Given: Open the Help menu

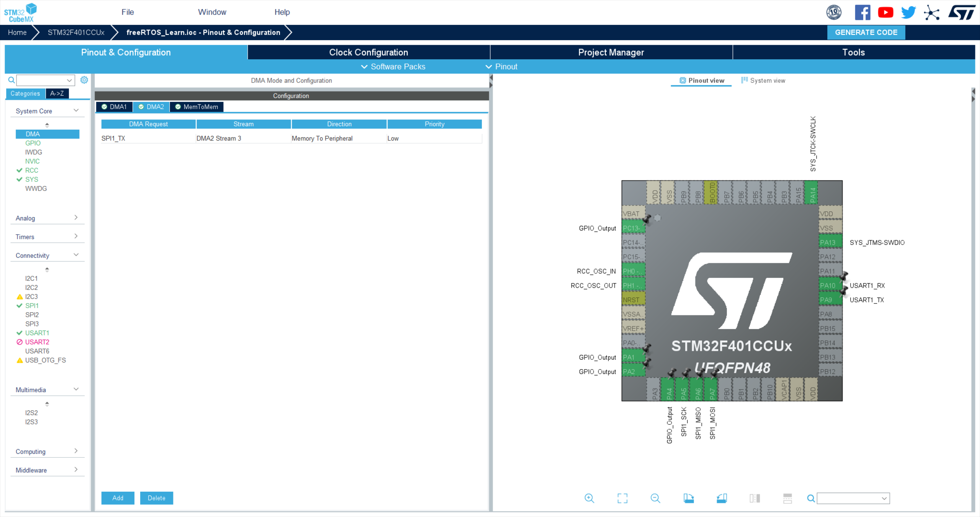Looking at the screenshot, I should [x=282, y=12].
